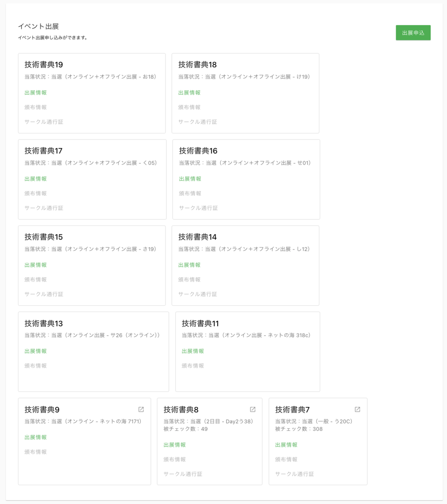This screenshot has width=447, height=504.
Task: Open 出展情報 link in 技術書典7 card
Action: [x=287, y=445]
